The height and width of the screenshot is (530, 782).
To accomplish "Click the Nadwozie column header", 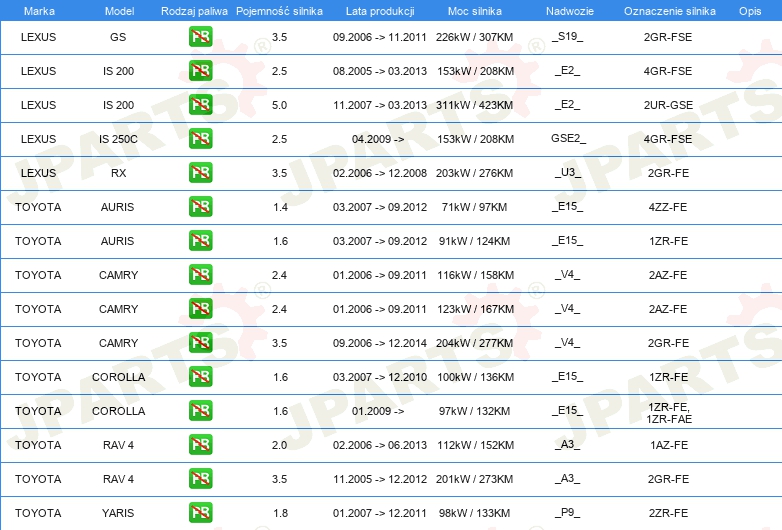I will (570, 11).
